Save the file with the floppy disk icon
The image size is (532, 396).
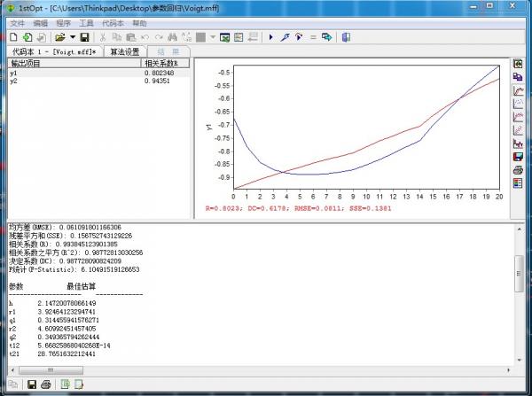[84, 37]
